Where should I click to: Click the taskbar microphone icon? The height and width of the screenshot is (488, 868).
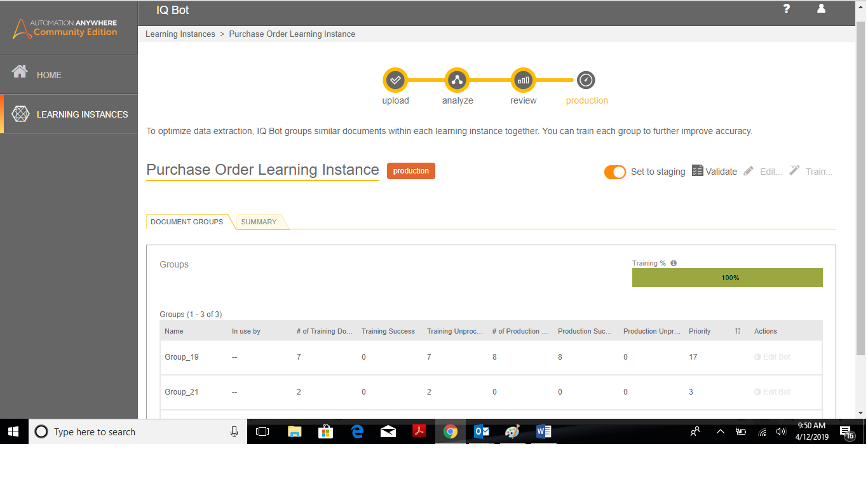click(x=234, y=432)
